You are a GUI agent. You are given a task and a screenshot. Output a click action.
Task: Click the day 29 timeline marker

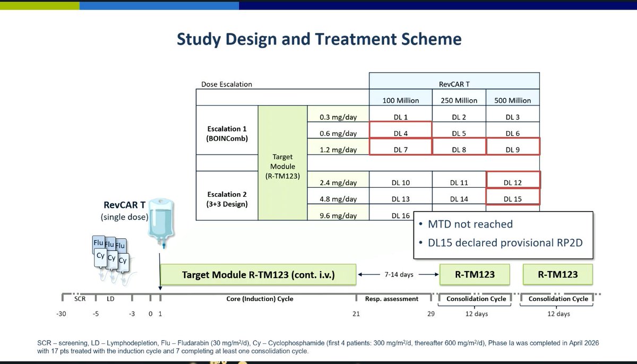[x=431, y=314]
